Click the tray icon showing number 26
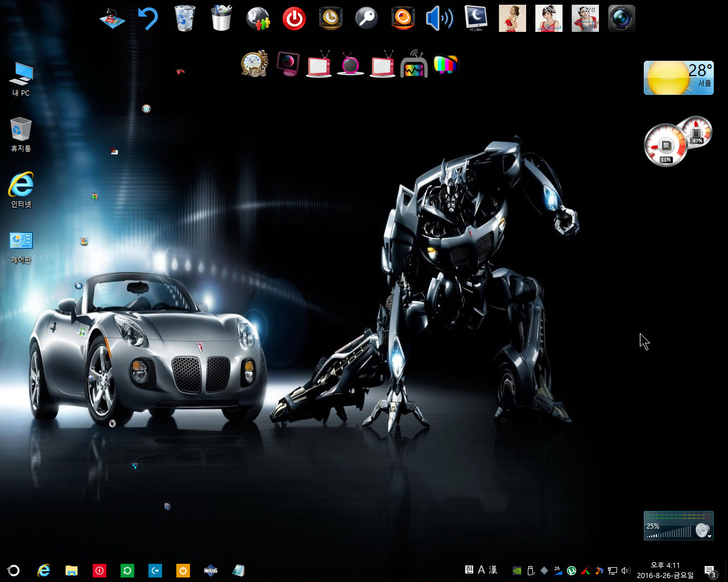The image size is (728, 582). [x=558, y=571]
